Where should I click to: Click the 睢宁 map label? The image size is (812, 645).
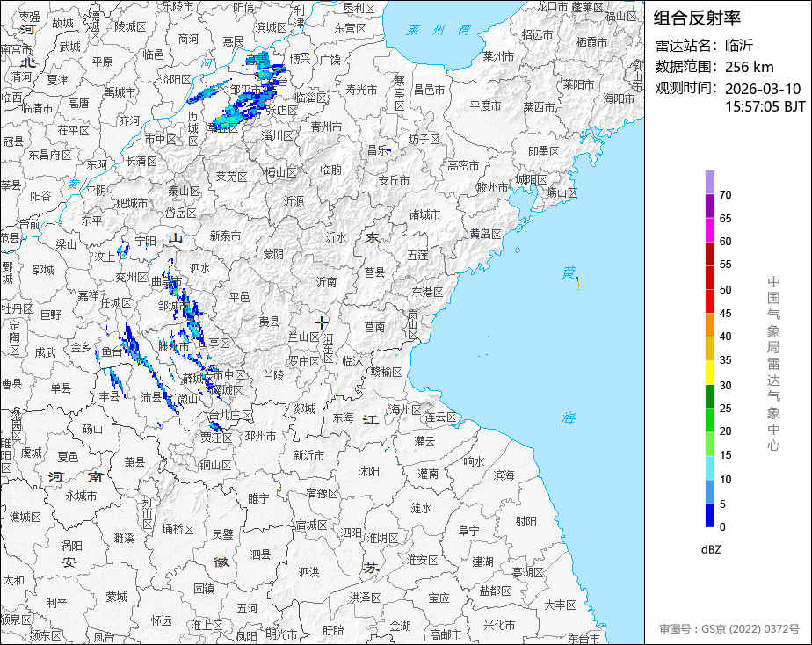coord(258,499)
